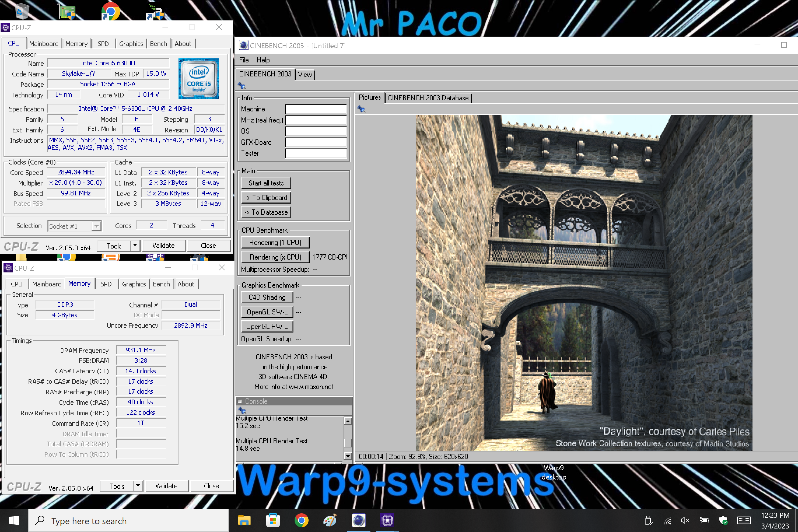Open About tab in top CPU-Z
This screenshot has width=798, height=532.
click(183, 44)
